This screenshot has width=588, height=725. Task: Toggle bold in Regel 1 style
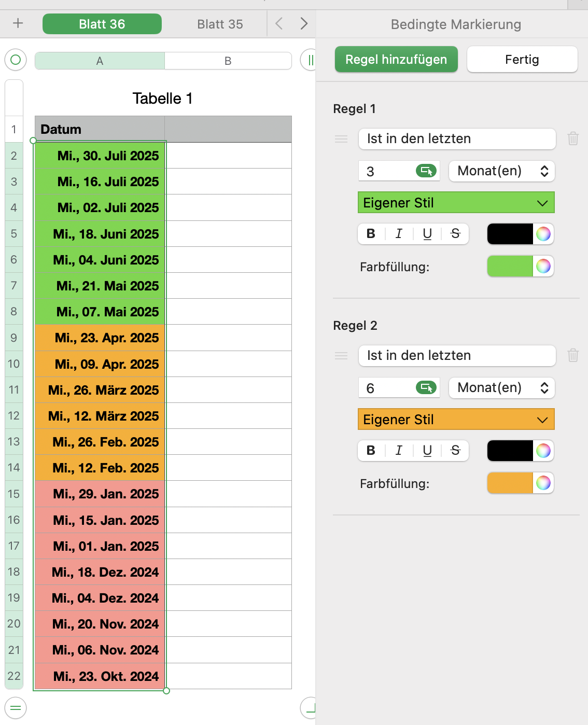tap(371, 234)
